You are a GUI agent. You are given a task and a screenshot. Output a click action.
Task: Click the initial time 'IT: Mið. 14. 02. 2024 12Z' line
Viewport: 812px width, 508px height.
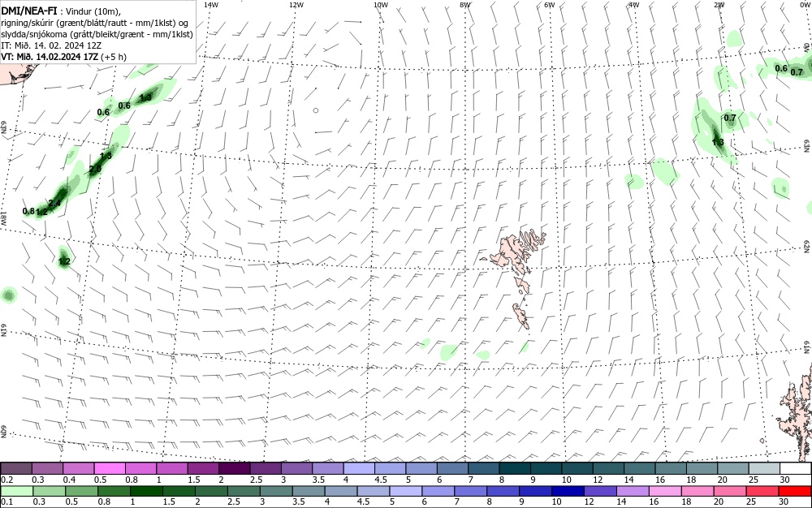click(x=51, y=45)
